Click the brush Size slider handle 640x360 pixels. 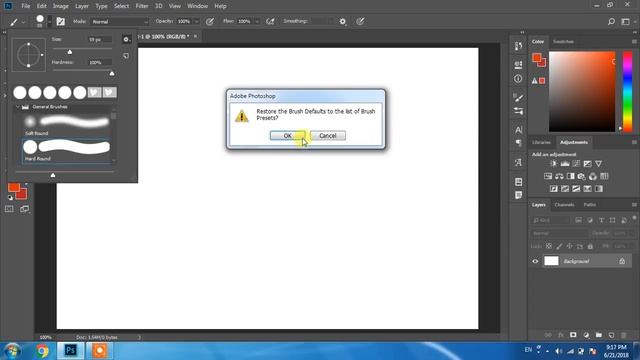[x=70, y=52]
